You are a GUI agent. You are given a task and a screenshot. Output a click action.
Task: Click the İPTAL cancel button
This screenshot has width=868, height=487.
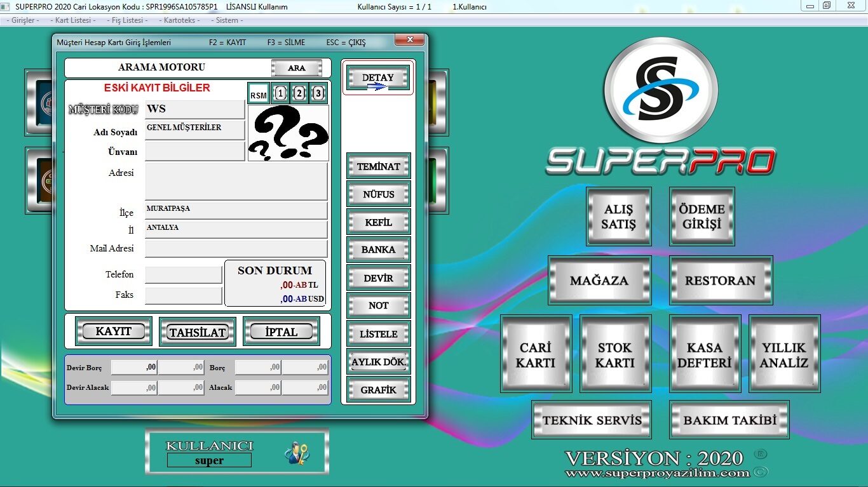pyautogui.click(x=281, y=331)
